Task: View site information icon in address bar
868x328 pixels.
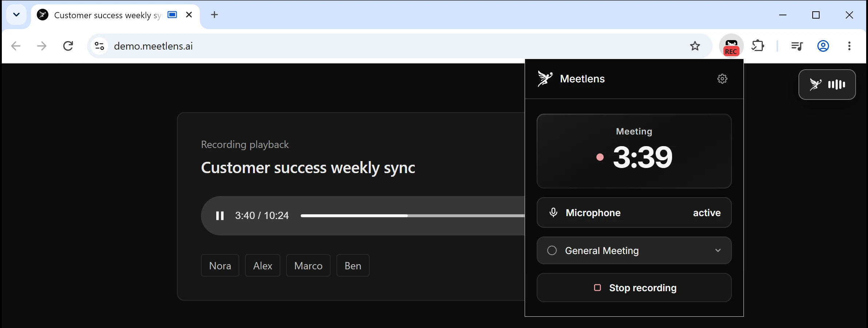Action: (99, 46)
